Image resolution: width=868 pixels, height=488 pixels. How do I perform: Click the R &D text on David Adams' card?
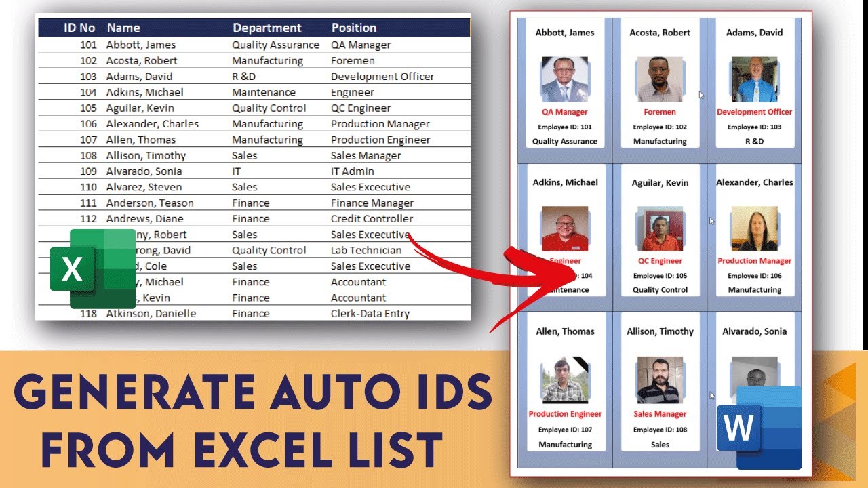tap(755, 142)
